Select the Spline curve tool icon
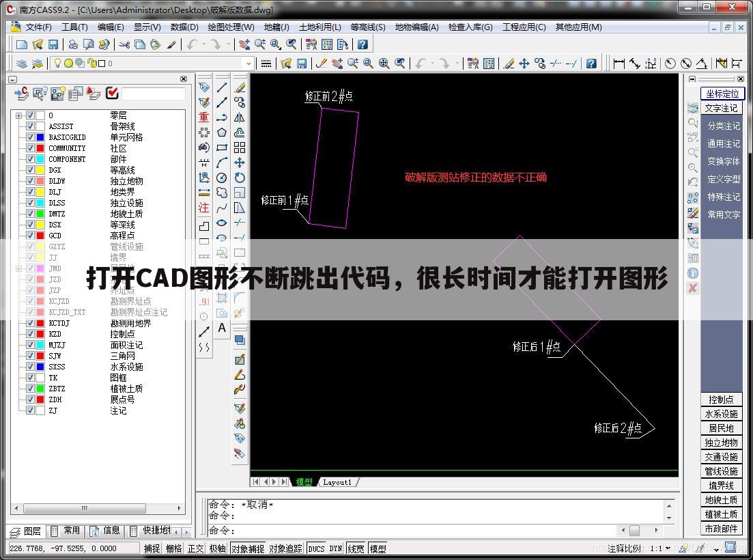 coord(221,208)
